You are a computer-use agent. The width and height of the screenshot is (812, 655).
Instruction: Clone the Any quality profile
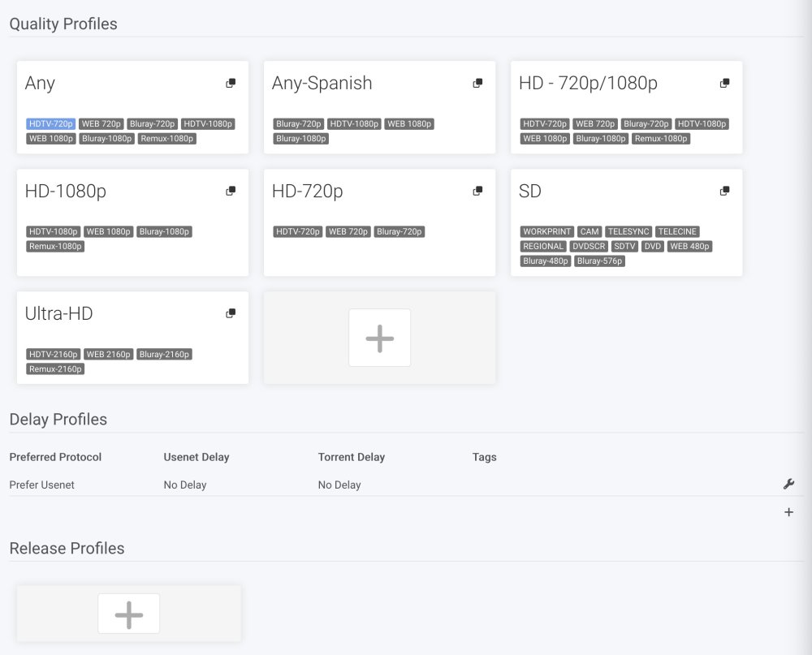pos(231,83)
